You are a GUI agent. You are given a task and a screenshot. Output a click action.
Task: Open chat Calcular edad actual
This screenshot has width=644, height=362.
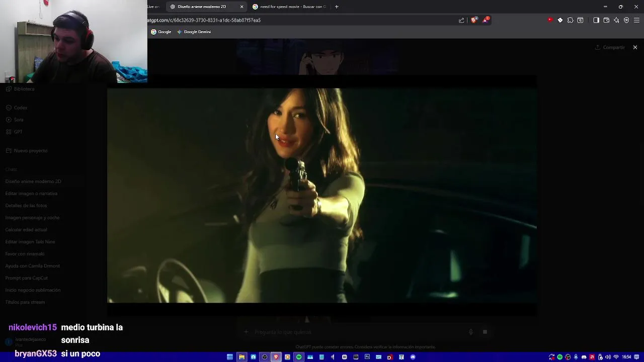(26, 230)
